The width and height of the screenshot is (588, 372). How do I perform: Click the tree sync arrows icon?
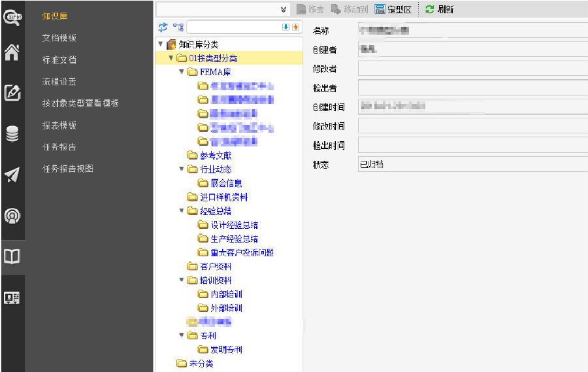pyautogui.click(x=163, y=27)
